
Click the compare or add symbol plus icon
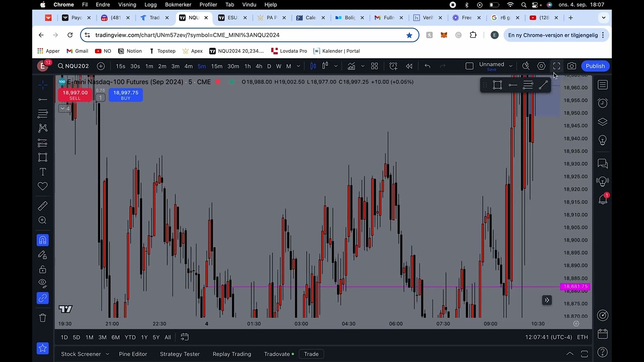point(101,66)
